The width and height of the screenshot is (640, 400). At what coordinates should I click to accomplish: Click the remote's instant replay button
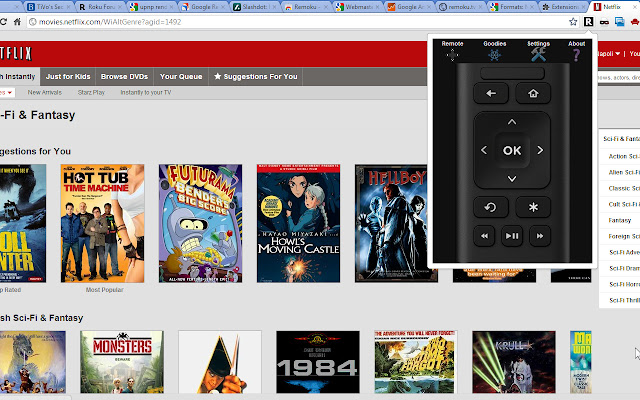point(491,207)
